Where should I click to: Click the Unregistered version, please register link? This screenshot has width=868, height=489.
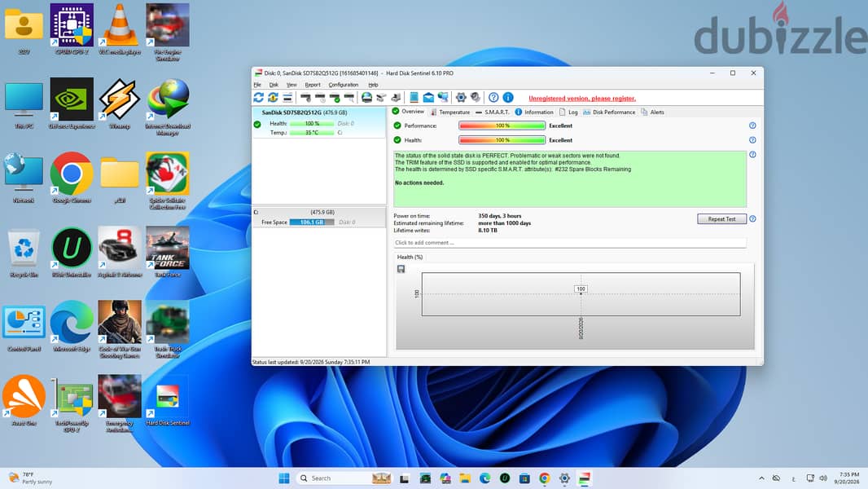(582, 99)
